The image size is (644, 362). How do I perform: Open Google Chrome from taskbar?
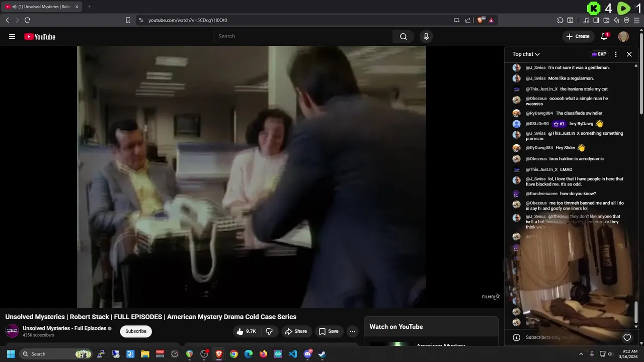[233, 354]
